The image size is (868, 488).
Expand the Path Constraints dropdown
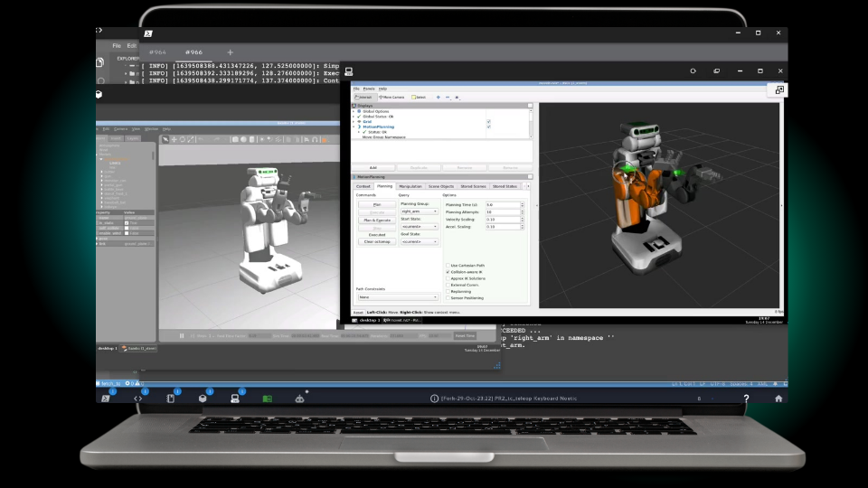point(397,296)
